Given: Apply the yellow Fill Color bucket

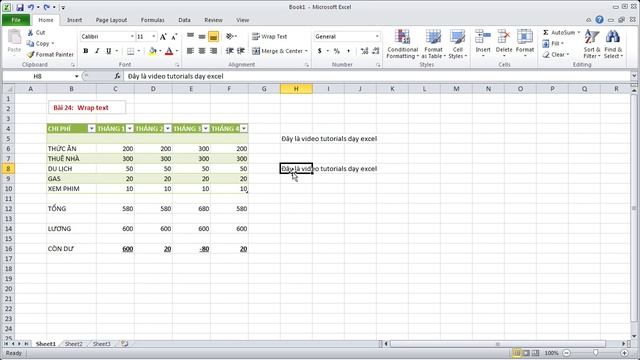Looking at the screenshot, I should pyautogui.click(x=153, y=51).
